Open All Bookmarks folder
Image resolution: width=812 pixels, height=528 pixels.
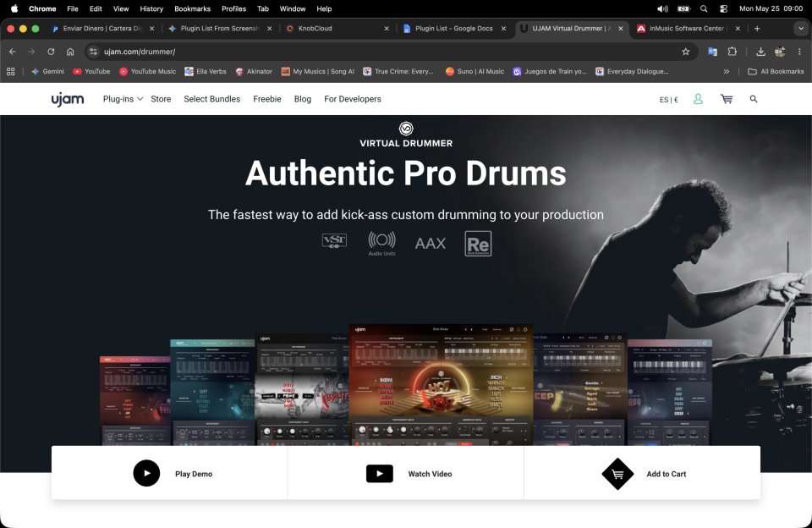pos(776,72)
